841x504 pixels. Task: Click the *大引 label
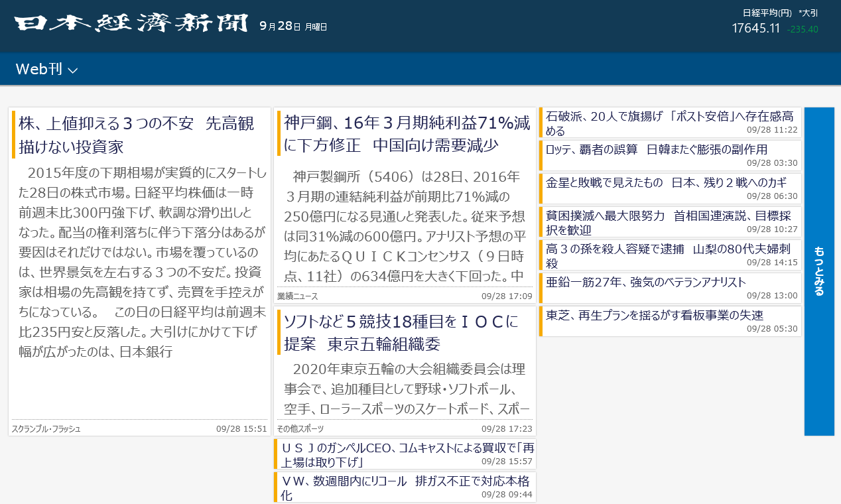pyautogui.click(x=809, y=13)
